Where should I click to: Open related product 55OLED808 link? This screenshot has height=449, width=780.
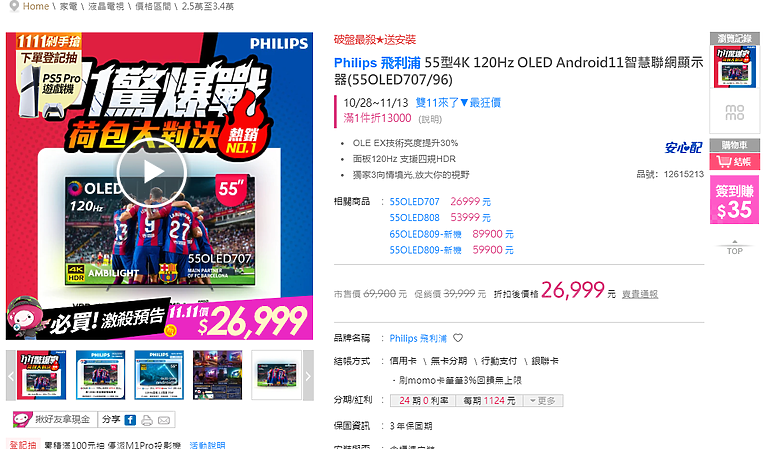(x=414, y=218)
